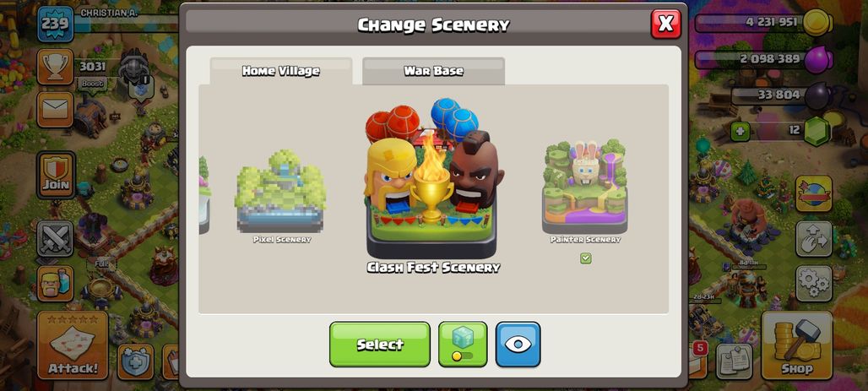Choose the Pixel Scenery thumbnail

coord(280,193)
